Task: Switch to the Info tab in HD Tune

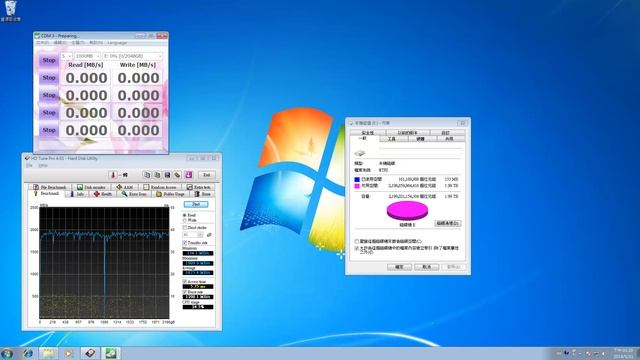Action: point(77,194)
